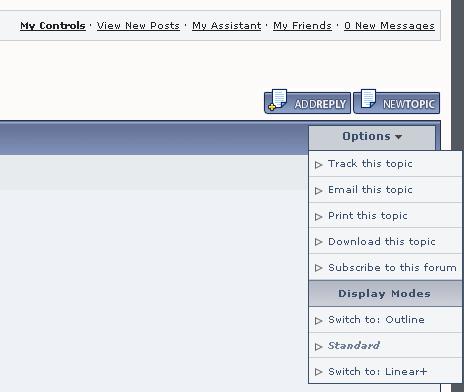
Task: Click arrow icon beside Switch to: Linear+
Action: coord(318,372)
